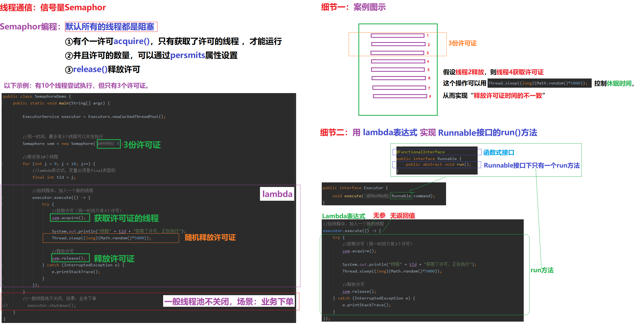Click the Thread.sleep snippet beside 这个操作可以用

[x=539, y=83]
